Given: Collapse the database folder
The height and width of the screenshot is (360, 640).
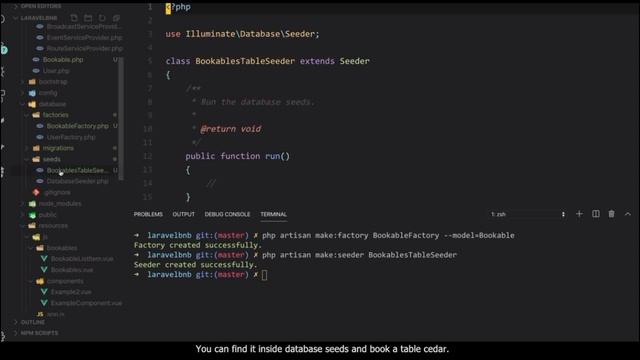Looking at the screenshot, I should [52, 104].
